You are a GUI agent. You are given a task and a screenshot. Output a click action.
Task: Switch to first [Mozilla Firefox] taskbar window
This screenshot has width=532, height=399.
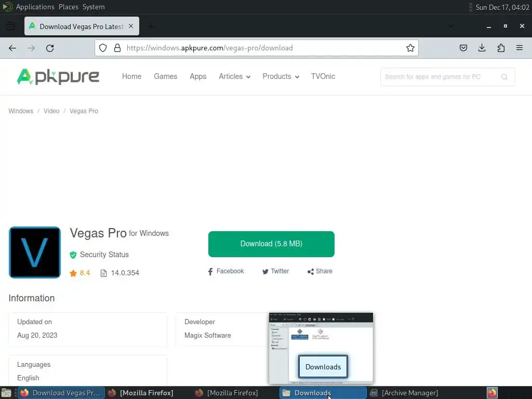tap(147, 393)
